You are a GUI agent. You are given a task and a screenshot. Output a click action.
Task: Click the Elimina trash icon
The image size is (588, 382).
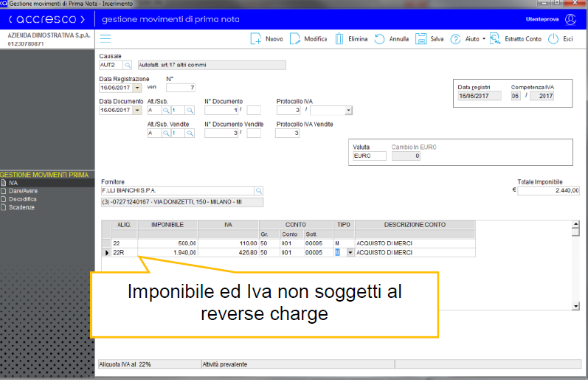click(x=339, y=38)
